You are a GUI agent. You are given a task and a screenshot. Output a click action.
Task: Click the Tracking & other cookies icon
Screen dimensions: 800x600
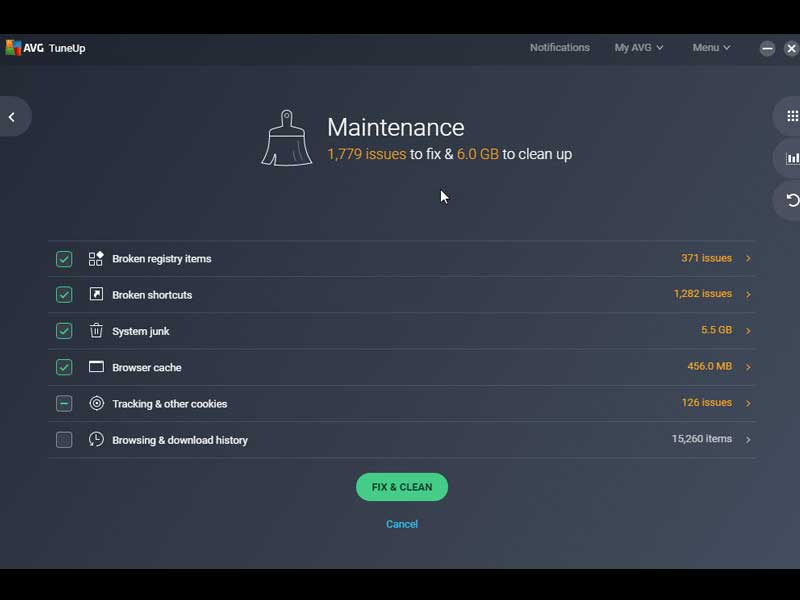96,404
